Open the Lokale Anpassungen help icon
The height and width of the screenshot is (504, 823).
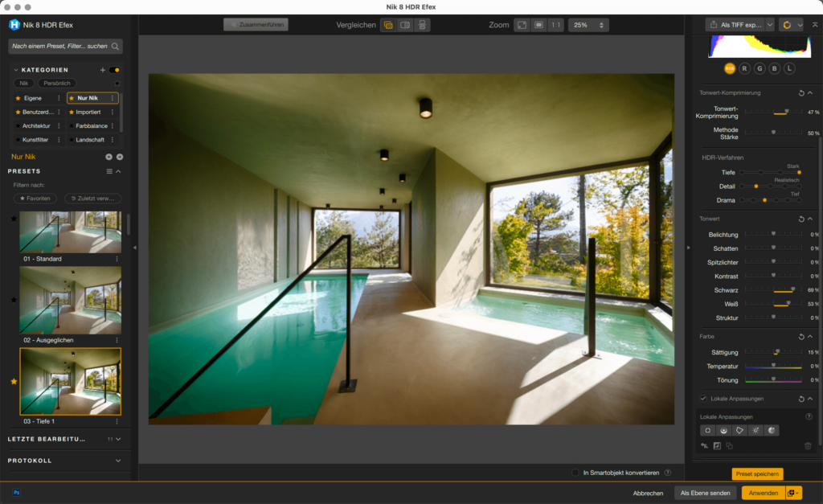pyautogui.click(x=809, y=417)
